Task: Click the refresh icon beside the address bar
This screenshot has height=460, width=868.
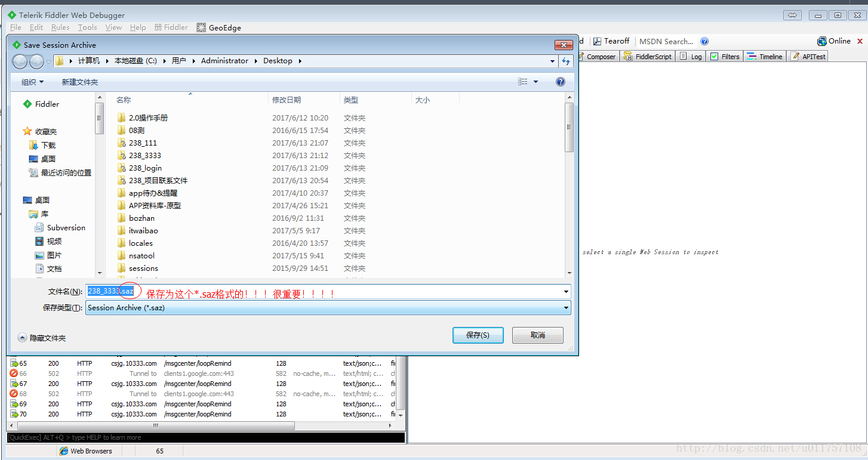Action: 566,61
